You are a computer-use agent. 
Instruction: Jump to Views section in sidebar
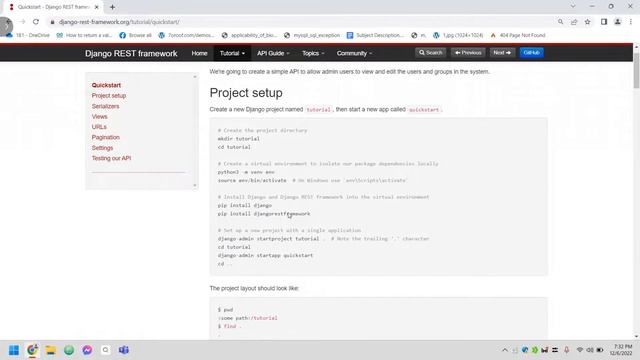pyautogui.click(x=99, y=117)
